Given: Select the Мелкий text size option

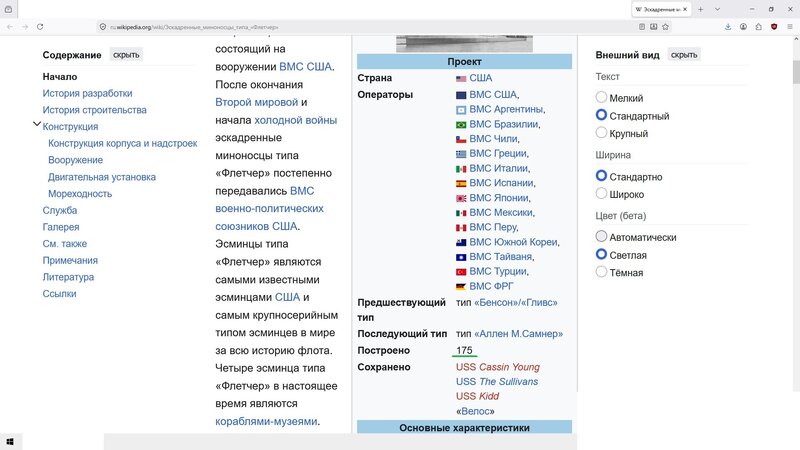Looking at the screenshot, I should [x=601, y=97].
